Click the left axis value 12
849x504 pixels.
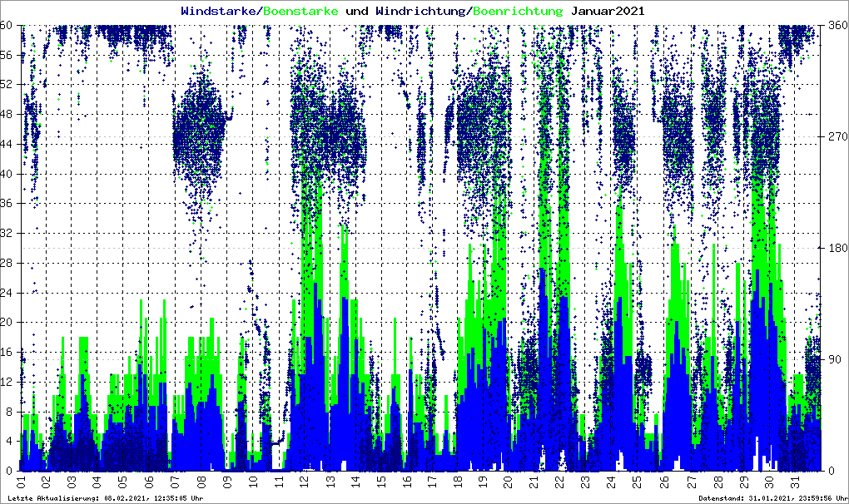click(6, 381)
